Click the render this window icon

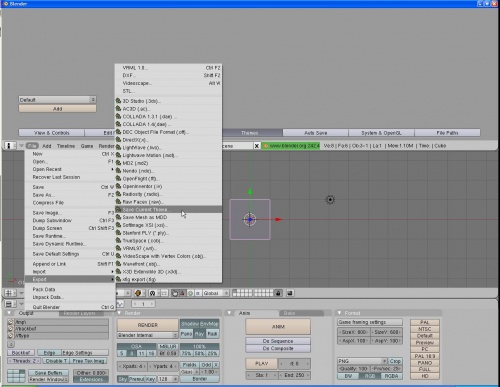click(290, 293)
